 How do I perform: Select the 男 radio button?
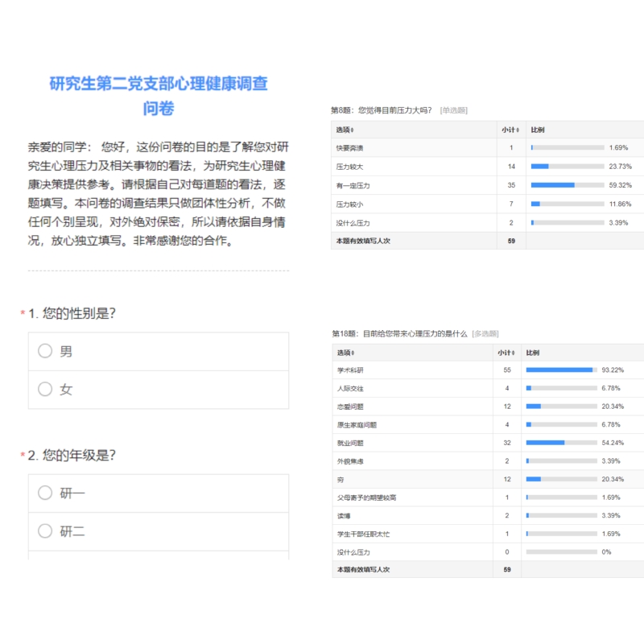point(45,351)
